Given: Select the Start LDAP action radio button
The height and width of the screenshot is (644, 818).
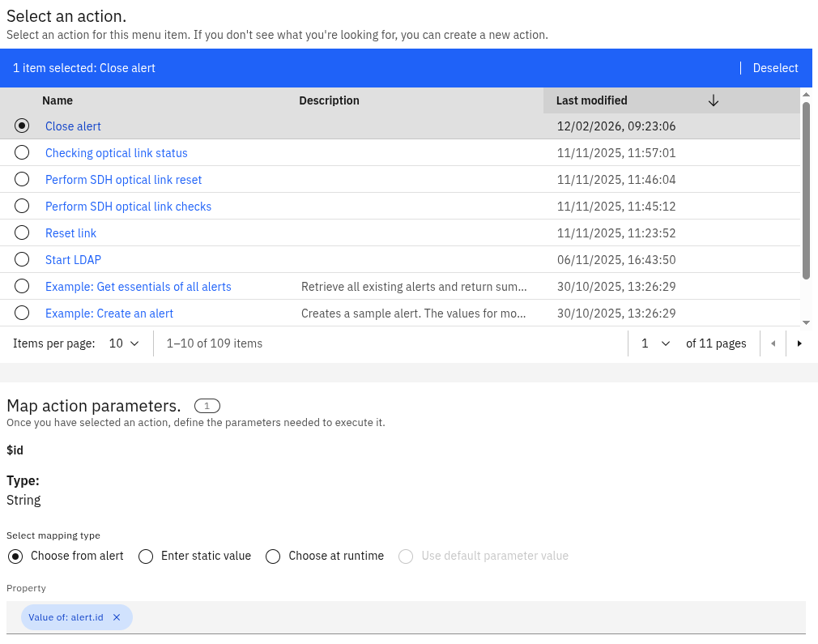Looking at the screenshot, I should coord(22,260).
